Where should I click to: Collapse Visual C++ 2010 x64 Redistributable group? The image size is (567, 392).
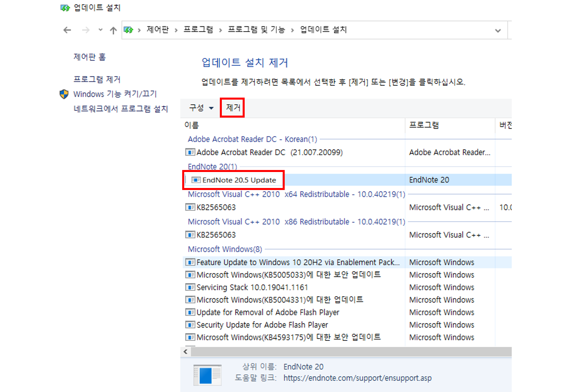tap(296, 194)
